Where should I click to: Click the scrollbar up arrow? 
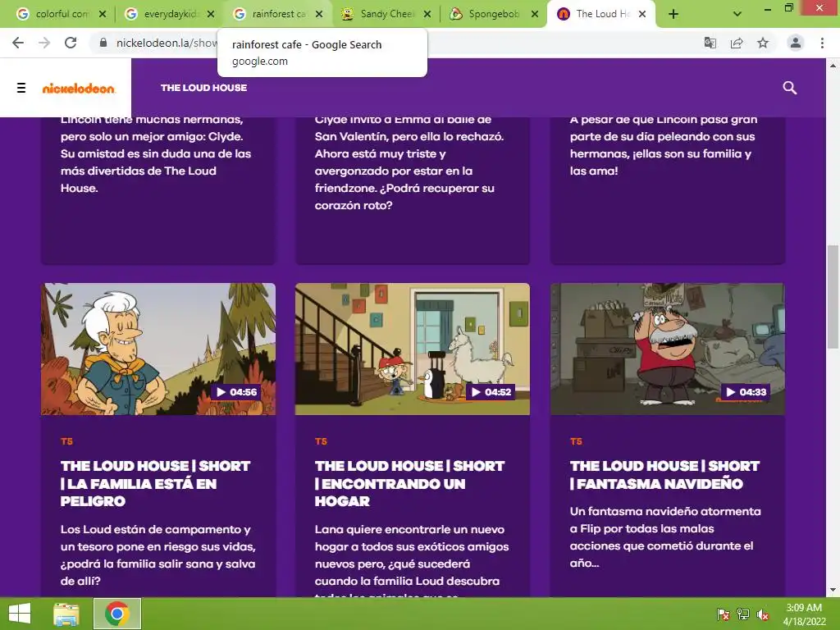pyautogui.click(x=833, y=66)
